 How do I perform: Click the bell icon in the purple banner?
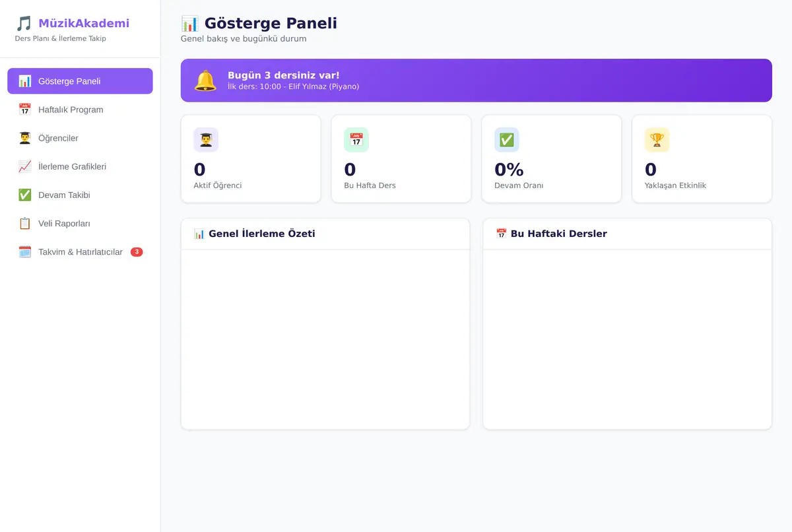(x=205, y=81)
